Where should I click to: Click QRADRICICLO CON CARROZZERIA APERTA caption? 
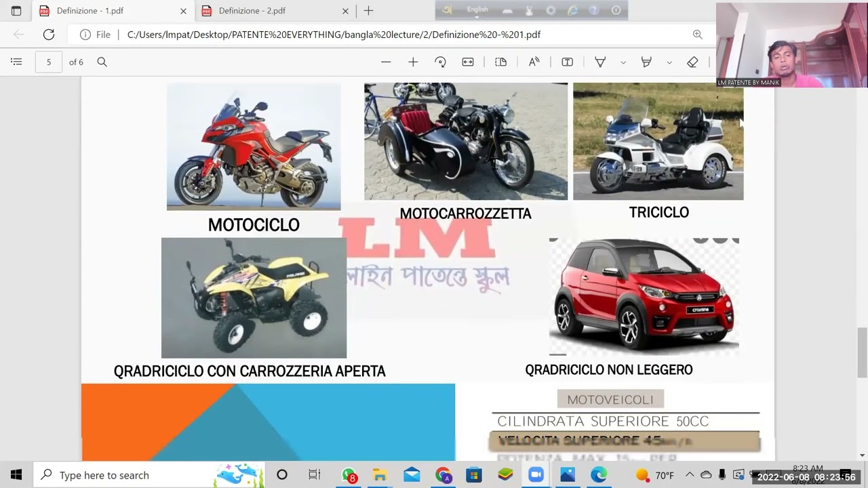coord(250,371)
